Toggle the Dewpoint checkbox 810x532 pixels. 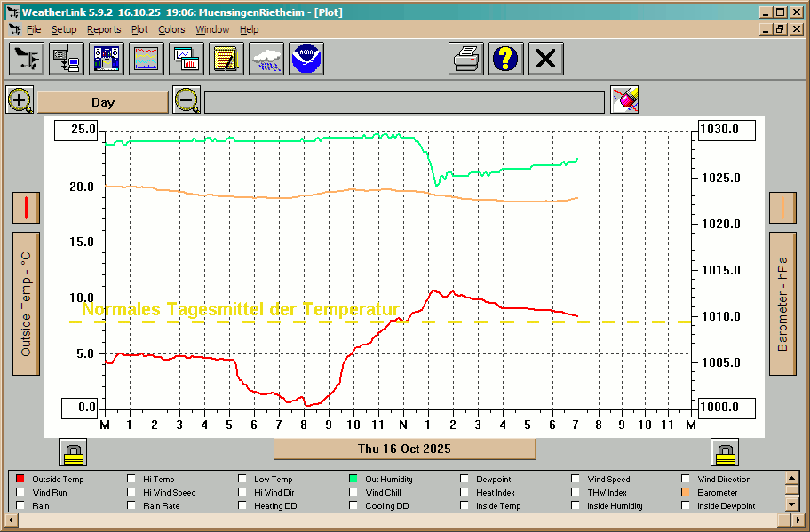[x=465, y=480]
